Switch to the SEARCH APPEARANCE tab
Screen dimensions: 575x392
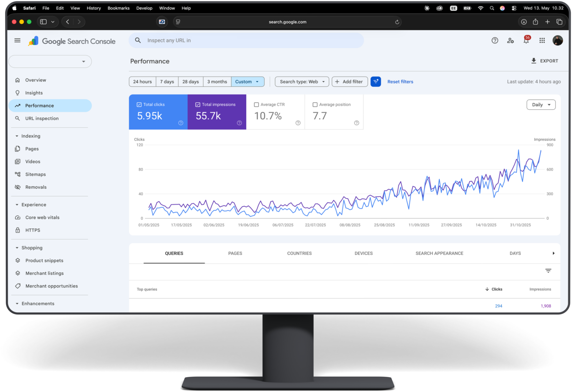(439, 253)
